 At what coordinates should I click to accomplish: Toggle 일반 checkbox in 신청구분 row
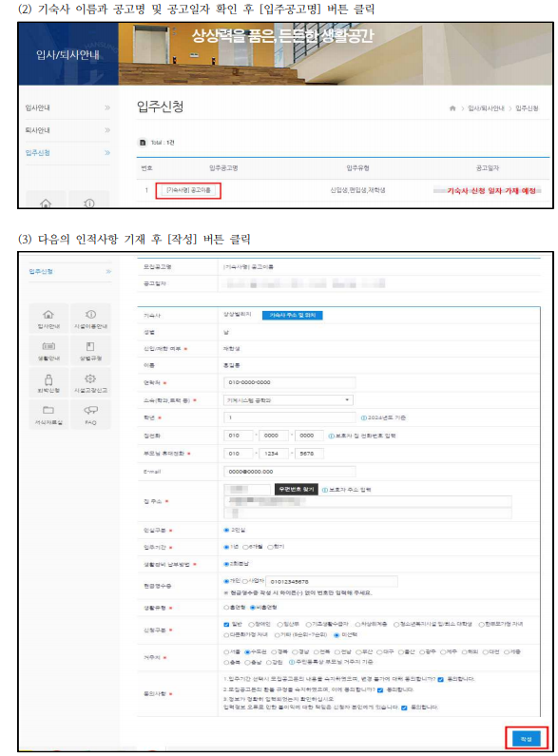click(x=226, y=625)
